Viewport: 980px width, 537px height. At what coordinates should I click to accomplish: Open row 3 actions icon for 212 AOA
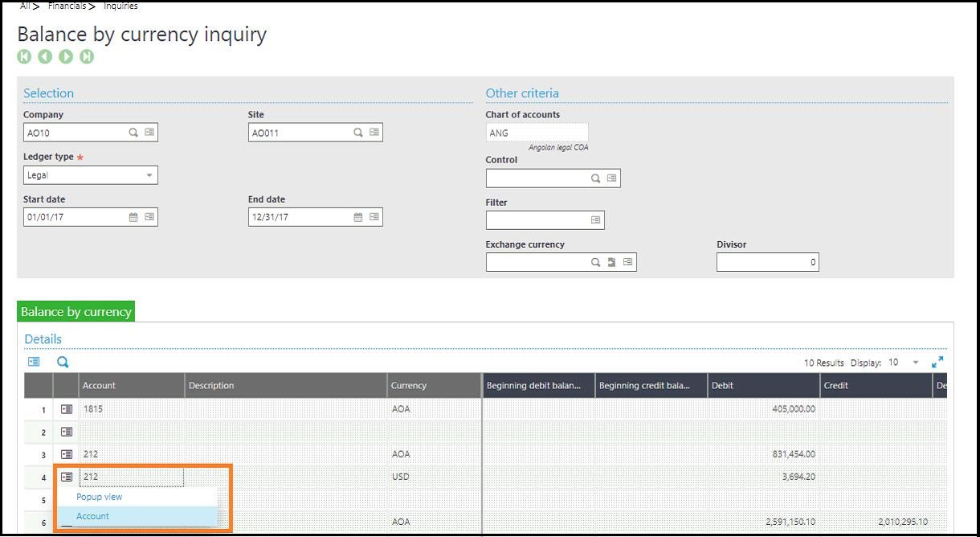(x=67, y=454)
